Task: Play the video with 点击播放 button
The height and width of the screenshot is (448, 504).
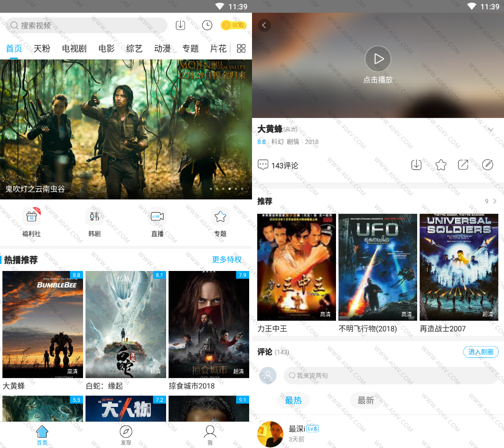Action: click(378, 59)
